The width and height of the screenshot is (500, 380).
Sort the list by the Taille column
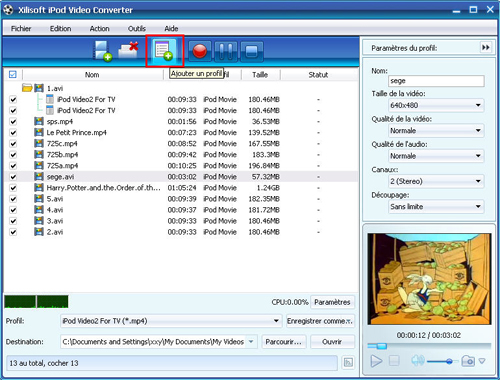260,75
